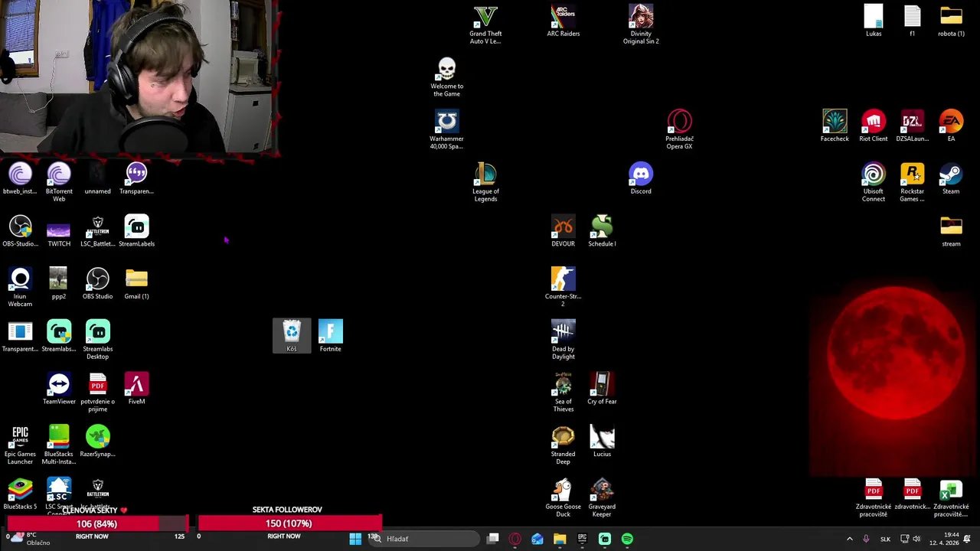Select BitTorrent Web desktop icon
Image resolution: width=980 pixels, height=551 pixels.
click(59, 182)
